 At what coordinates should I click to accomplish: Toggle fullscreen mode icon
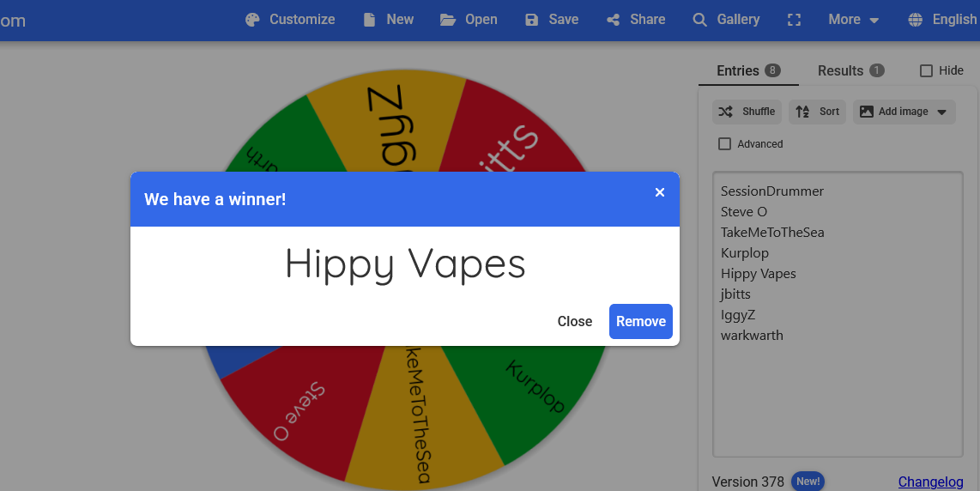(794, 20)
